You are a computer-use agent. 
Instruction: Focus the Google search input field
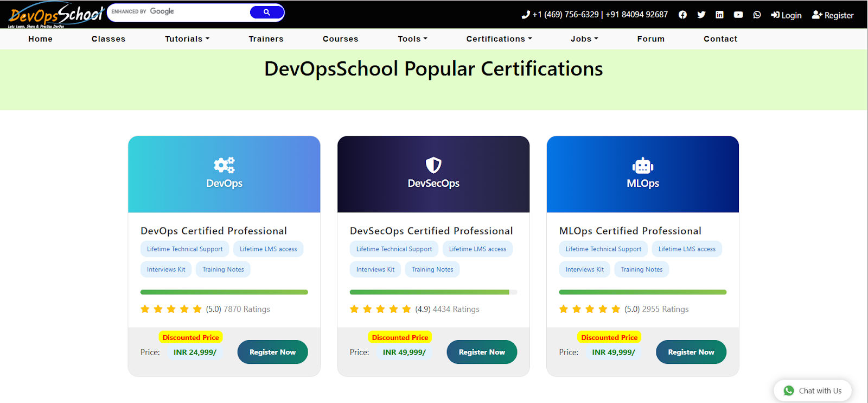[179, 12]
